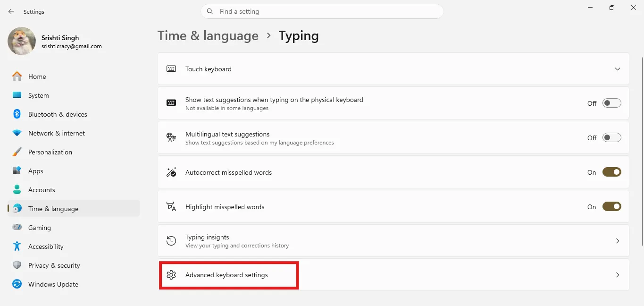The height and width of the screenshot is (306, 644).
Task: Open the Apps settings page
Action: pyautogui.click(x=74, y=171)
